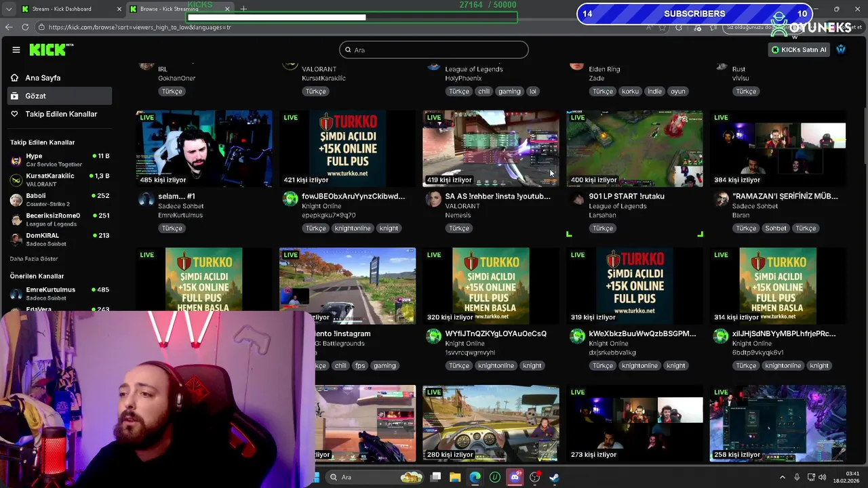
Task: Click the dxjsrkebbva1kg channel avatar
Action: point(577,336)
